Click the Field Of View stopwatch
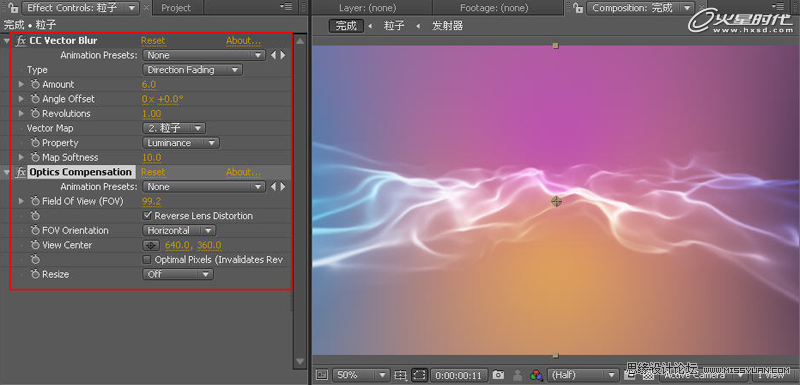The width and height of the screenshot is (800, 385). [35, 201]
